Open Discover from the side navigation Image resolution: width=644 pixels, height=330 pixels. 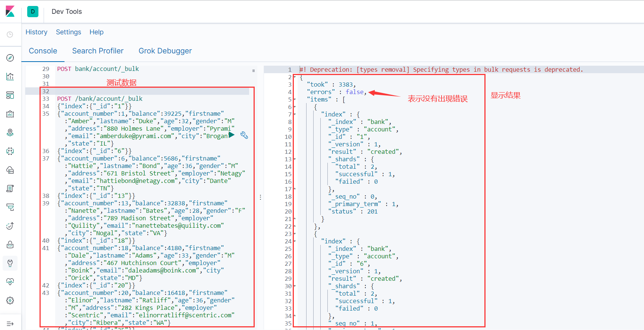click(10, 58)
